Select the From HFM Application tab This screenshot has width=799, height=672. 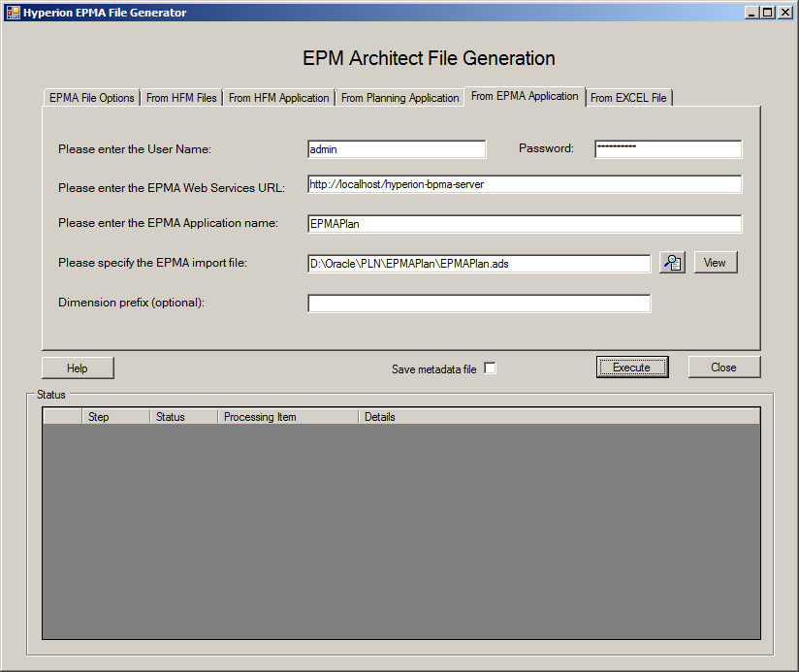tap(278, 98)
